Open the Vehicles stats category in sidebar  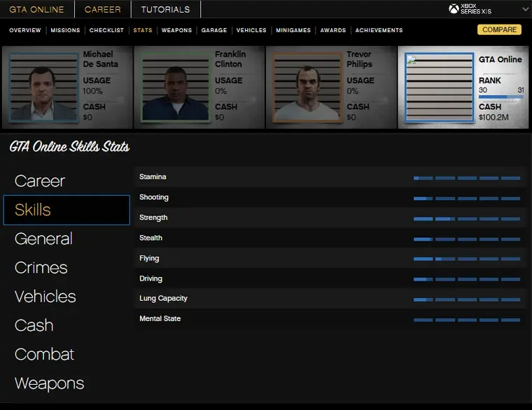(x=45, y=297)
